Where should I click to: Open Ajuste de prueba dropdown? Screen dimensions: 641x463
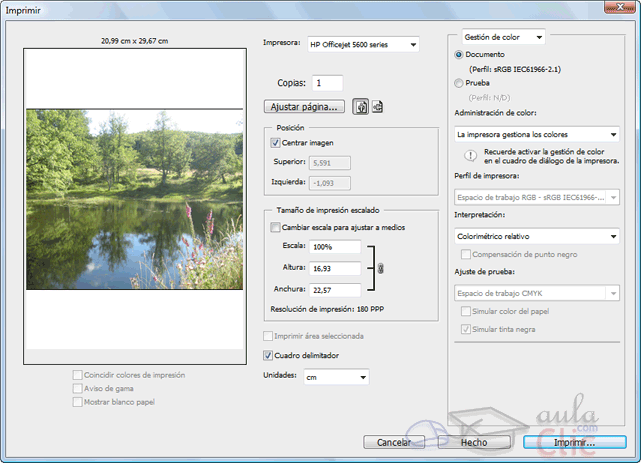pyautogui.click(x=537, y=293)
